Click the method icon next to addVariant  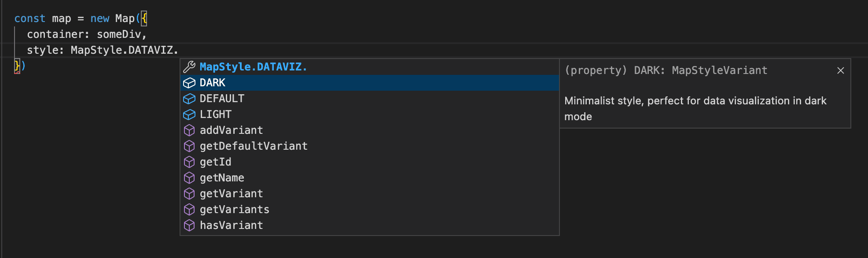189,130
